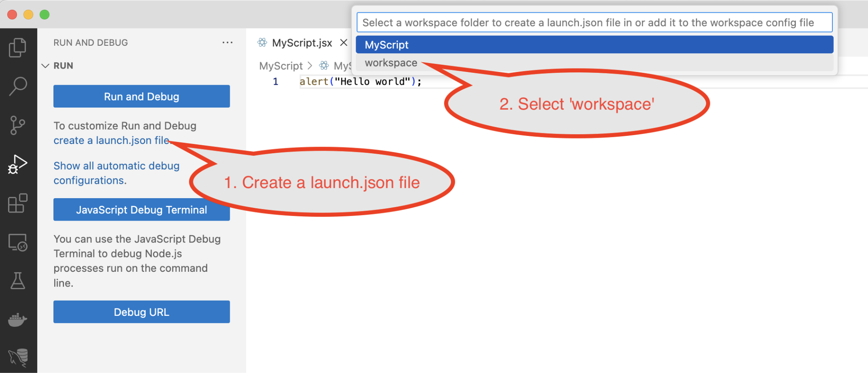Open the MySQL database icon
868x373 pixels.
coord(18,358)
